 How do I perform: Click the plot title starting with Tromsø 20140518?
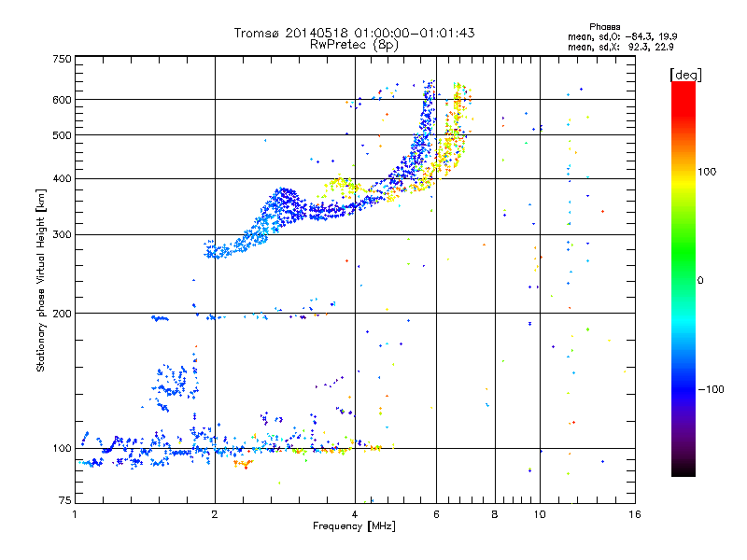click(x=354, y=33)
